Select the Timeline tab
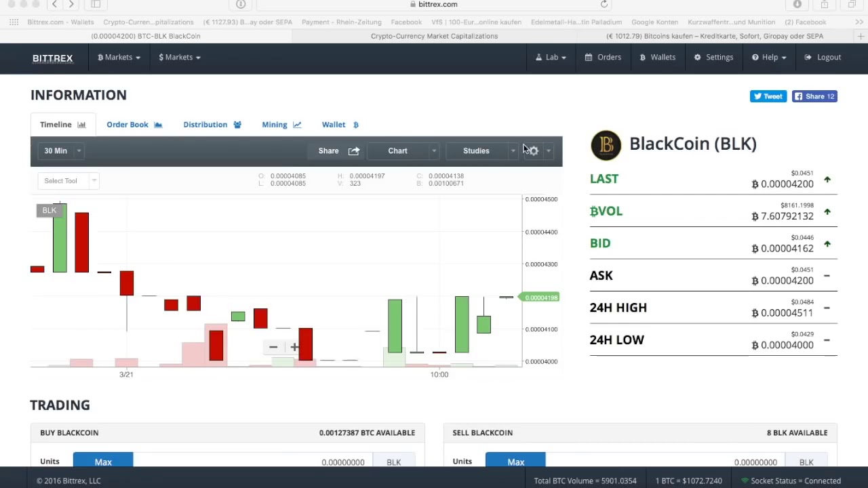The width and height of the screenshot is (868, 488). (62, 125)
